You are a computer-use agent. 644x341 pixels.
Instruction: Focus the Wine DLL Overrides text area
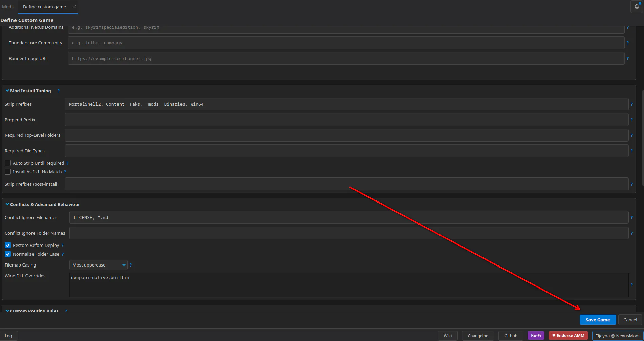(349, 285)
